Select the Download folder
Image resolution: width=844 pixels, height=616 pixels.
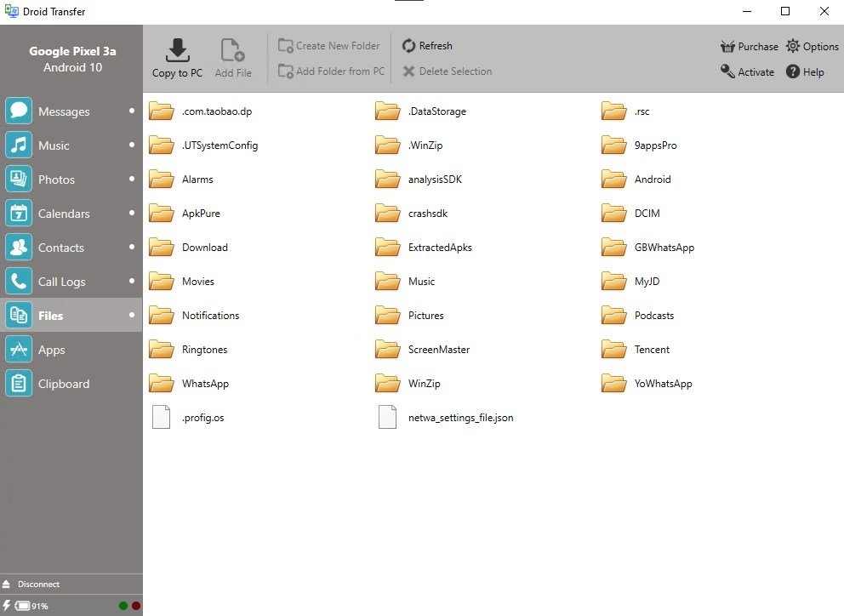188,247
